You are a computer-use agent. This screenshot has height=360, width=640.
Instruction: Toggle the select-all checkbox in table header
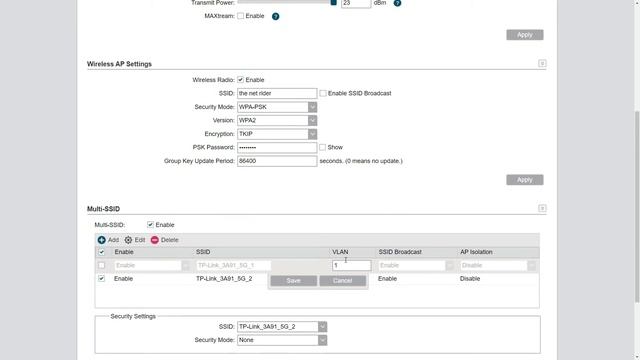(x=102, y=252)
